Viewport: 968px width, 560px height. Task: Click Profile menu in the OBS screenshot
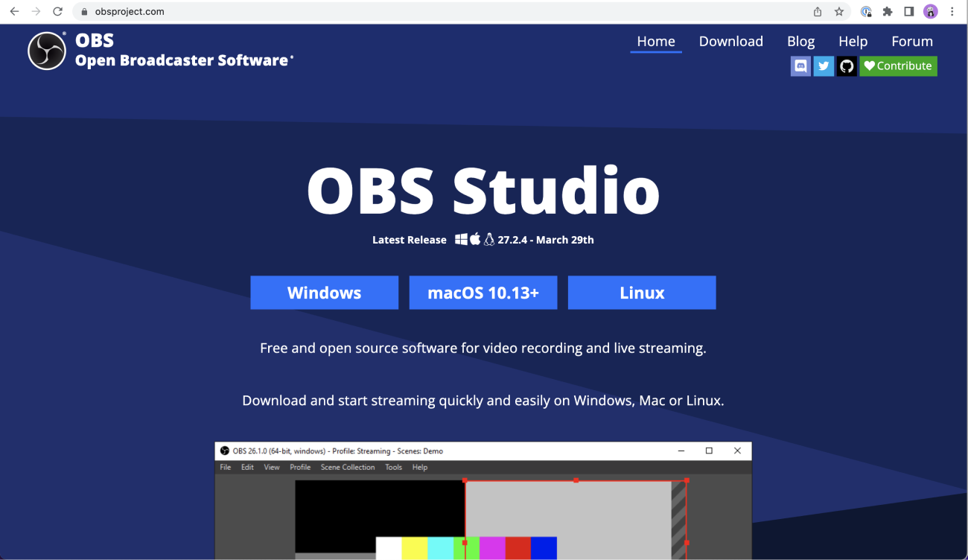click(300, 467)
